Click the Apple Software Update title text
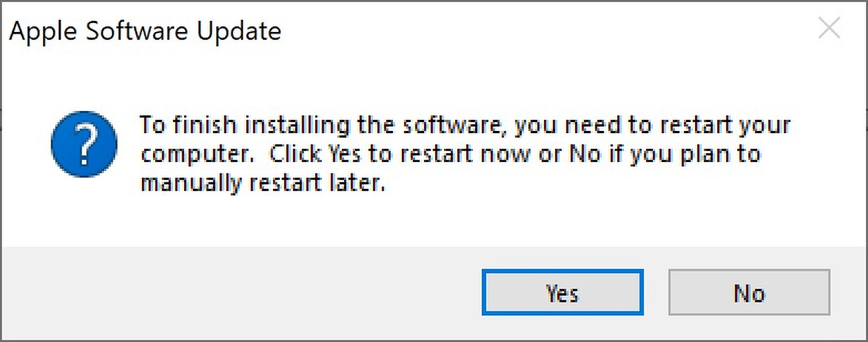 pyautogui.click(x=145, y=30)
